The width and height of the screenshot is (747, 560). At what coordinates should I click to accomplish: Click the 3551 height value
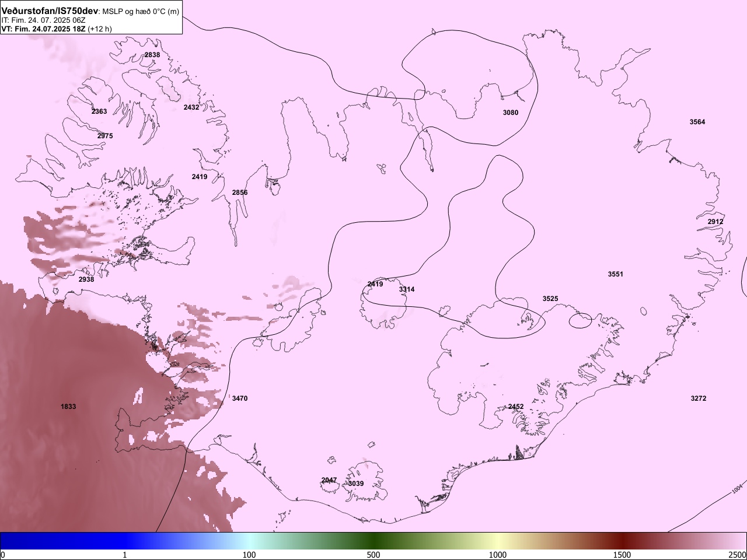pyautogui.click(x=616, y=274)
